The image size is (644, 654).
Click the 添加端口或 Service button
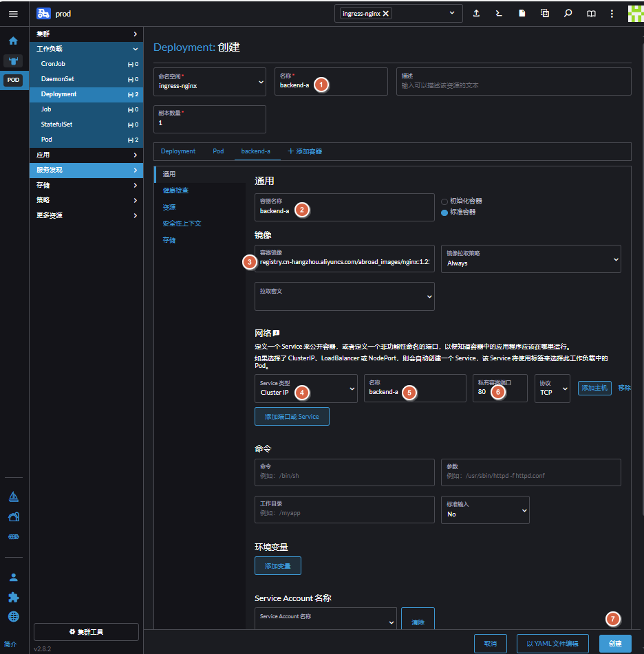tap(292, 417)
